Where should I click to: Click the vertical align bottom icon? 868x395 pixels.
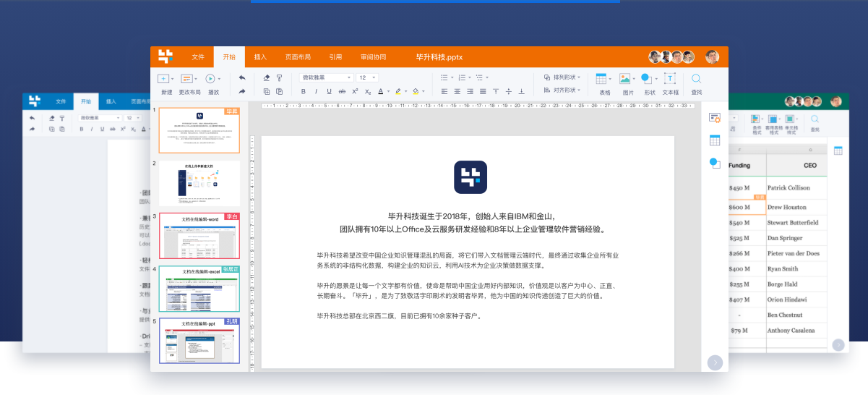coord(522,91)
